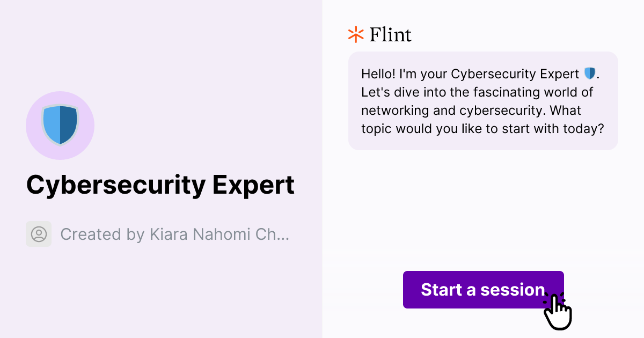Open the Flint home via the wordmark
The width and height of the screenshot is (644, 338).
click(x=390, y=34)
